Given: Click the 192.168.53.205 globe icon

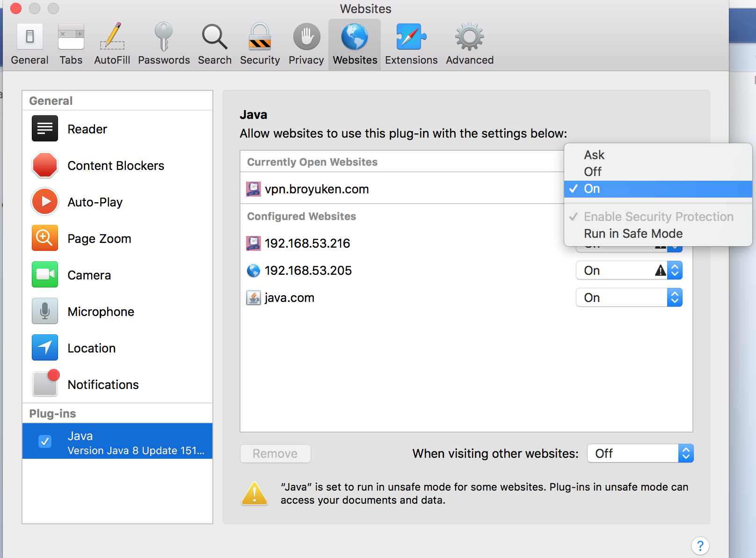Looking at the screenshot, I should (x=254, y=271).
